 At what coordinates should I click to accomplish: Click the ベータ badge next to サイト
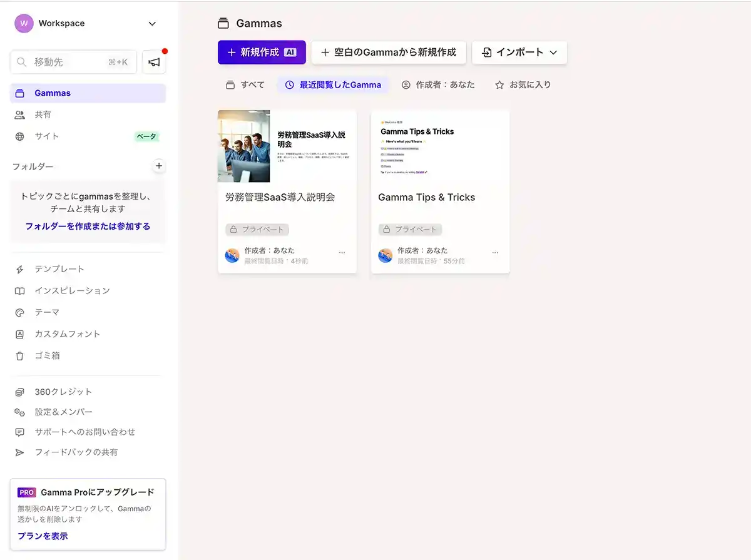tap(146, 136)
